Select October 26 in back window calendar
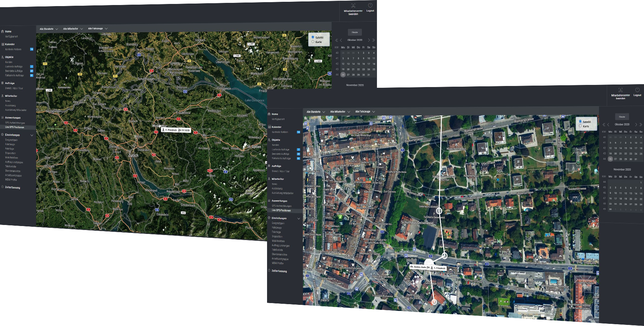The width and height of the screenshot is (644, 326). 343,75
